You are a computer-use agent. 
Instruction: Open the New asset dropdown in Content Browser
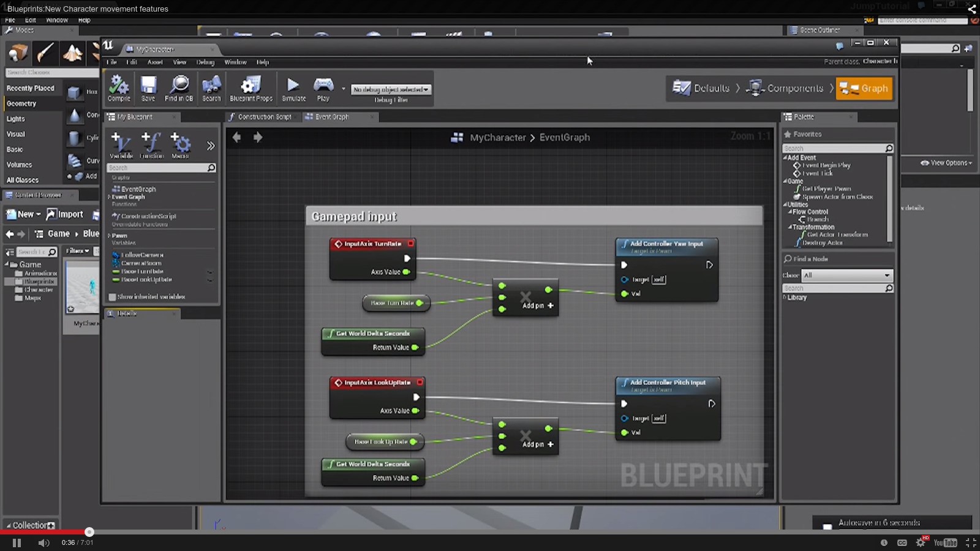point(24,214)
